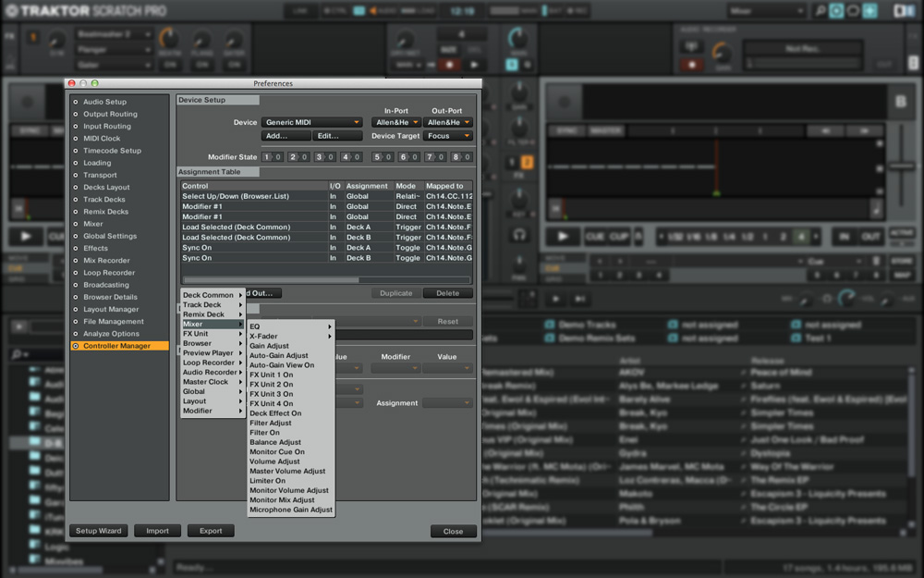Viewport: 924px width, 578px height.
Task: Open the Device dropdown showing Generic MIDI
Action: [311, 122]
